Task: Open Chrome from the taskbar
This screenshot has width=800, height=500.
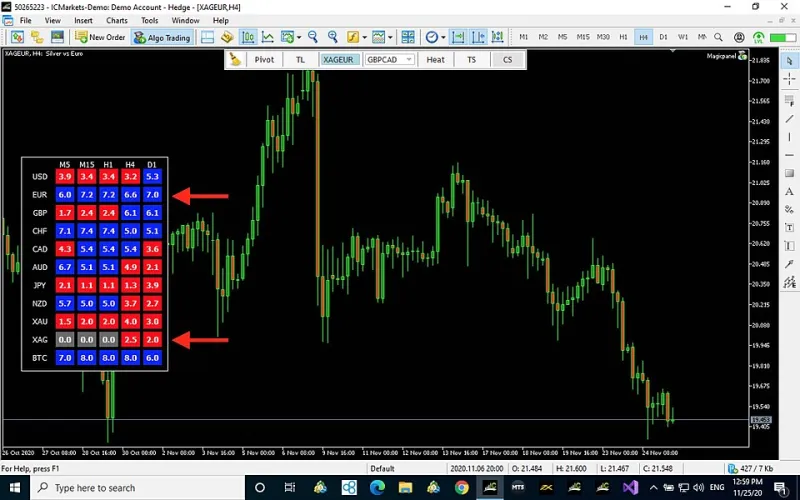Action: [462, 488]
